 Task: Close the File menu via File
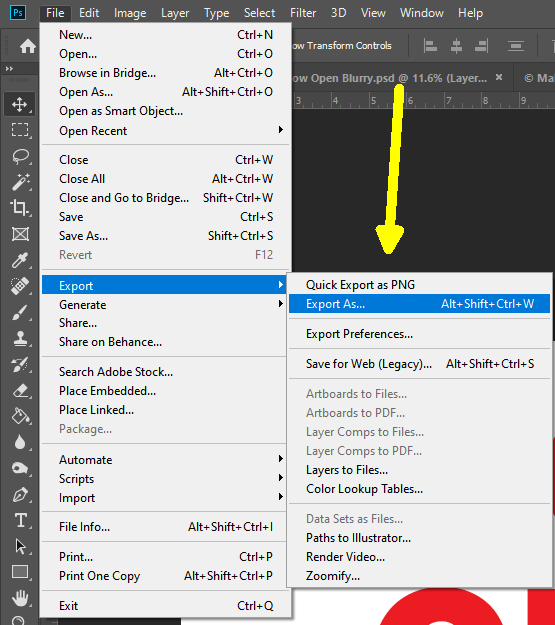pyautogui.click(x=55, y=13)
